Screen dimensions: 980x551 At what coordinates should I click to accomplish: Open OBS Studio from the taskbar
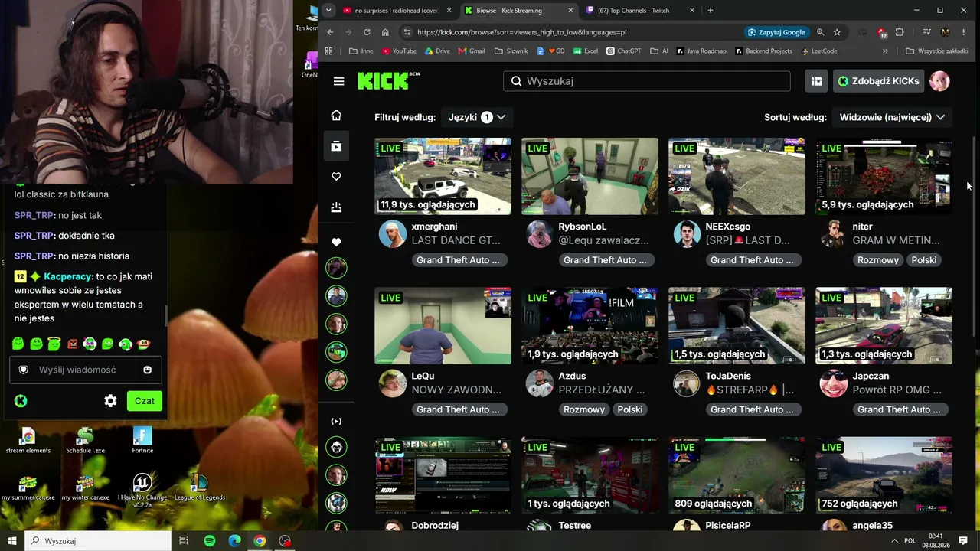tap(285, 541)
